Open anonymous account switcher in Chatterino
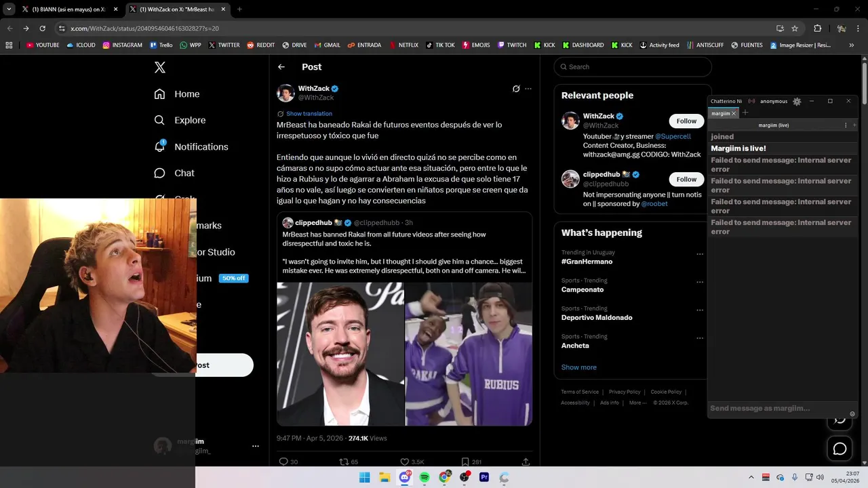 [774, 101]
